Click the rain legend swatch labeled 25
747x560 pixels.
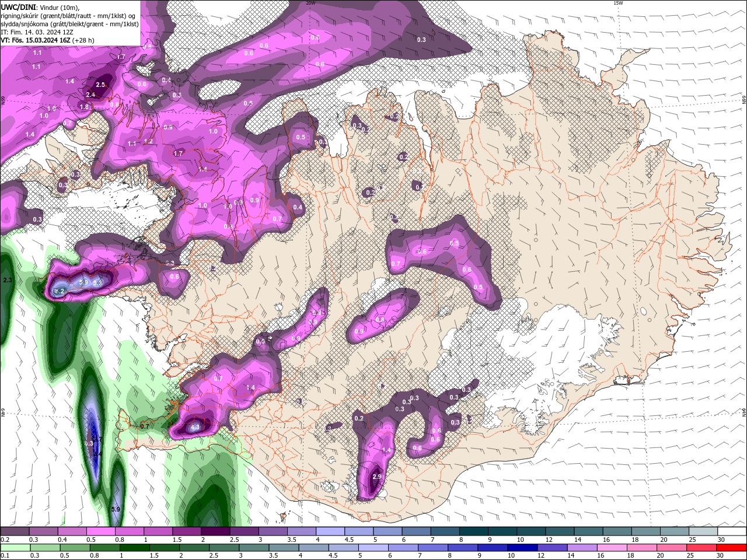(701, 547)
